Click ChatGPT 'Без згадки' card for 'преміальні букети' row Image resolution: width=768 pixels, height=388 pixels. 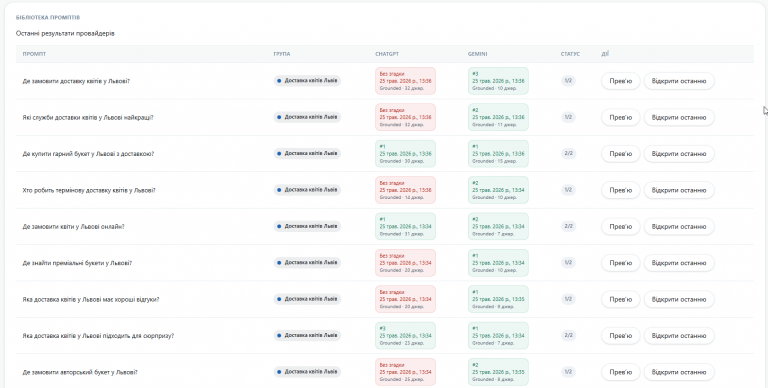click(x=405, y=263)
